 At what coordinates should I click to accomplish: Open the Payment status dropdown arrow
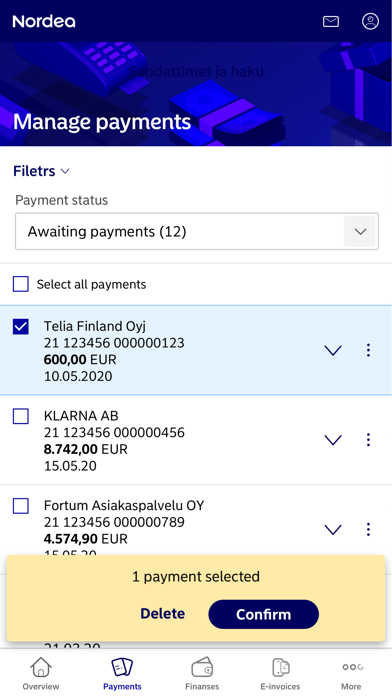coord(360,232)
